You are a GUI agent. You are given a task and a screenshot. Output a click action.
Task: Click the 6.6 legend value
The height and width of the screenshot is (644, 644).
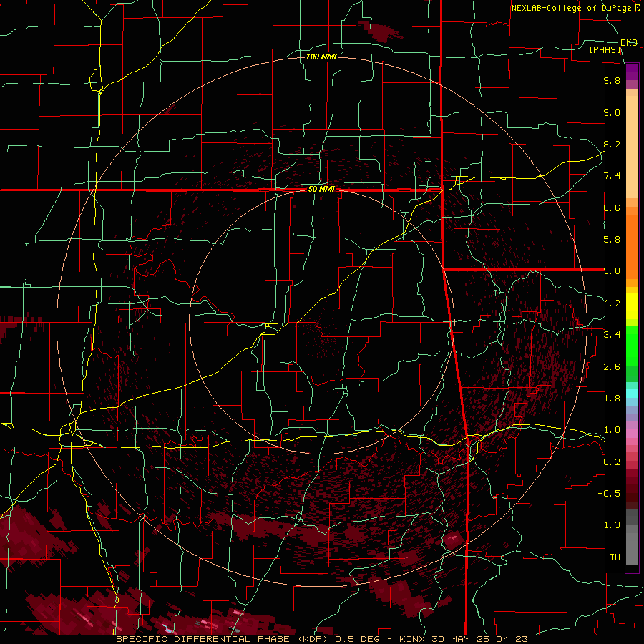612,208
